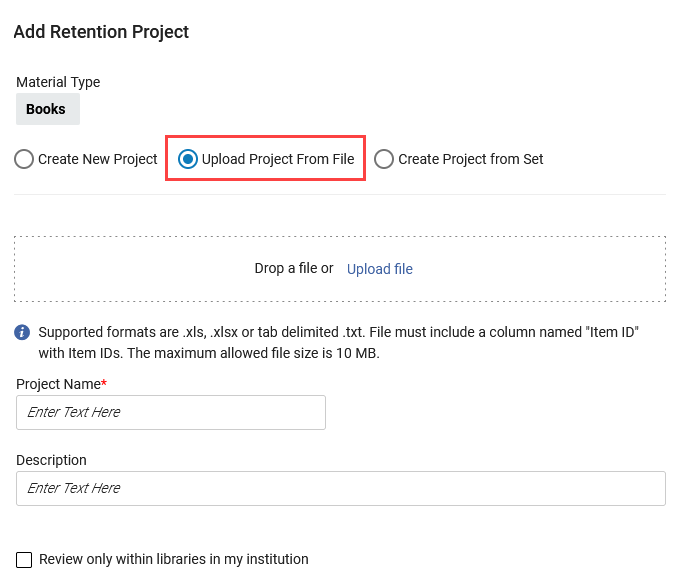
Task: Open the Upload file link
Action: [x=379, y=269]
